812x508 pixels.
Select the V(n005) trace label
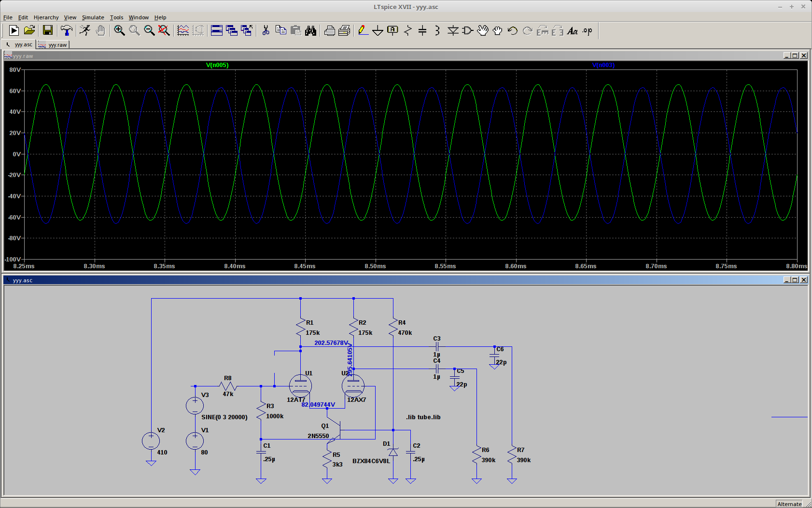[217, 65]
